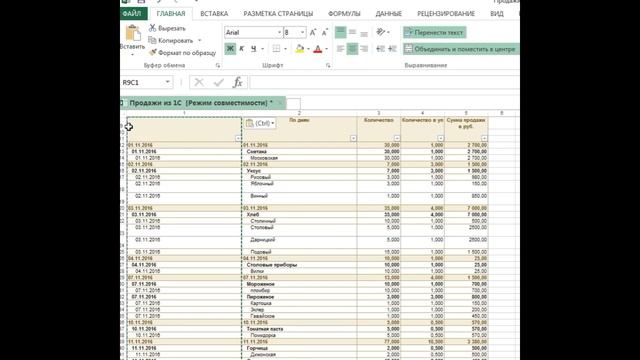Apply the yellow fill color

300,49
